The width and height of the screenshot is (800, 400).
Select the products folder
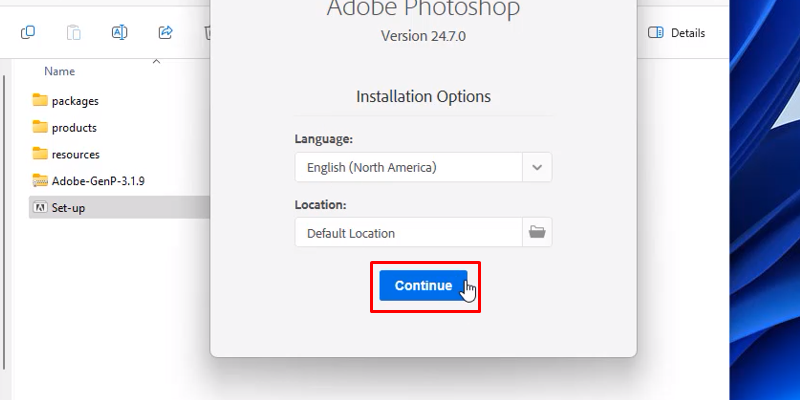[74, 128]
